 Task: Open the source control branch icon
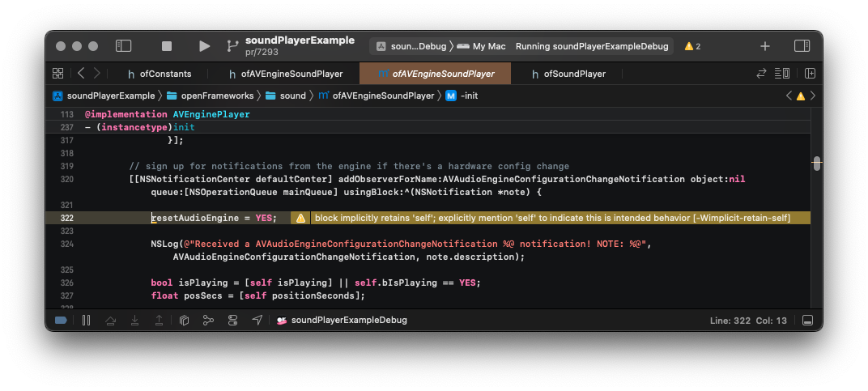point(232,46)
